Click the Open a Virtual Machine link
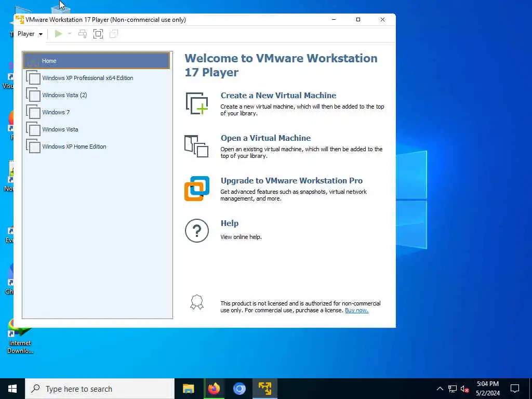The image size is (532, 399). click(265, 138)
